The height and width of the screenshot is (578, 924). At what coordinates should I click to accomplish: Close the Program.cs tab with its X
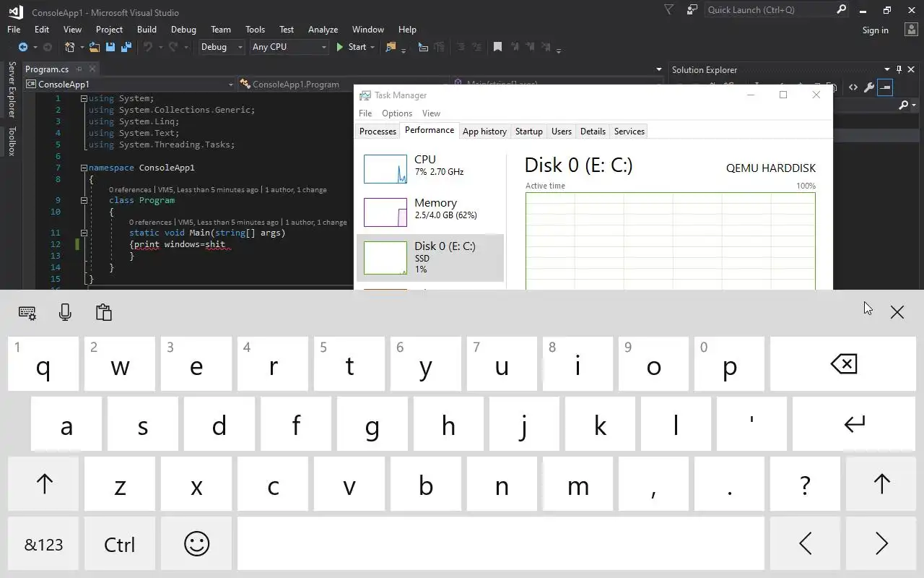pyautogui.click(x=92, y=69)
